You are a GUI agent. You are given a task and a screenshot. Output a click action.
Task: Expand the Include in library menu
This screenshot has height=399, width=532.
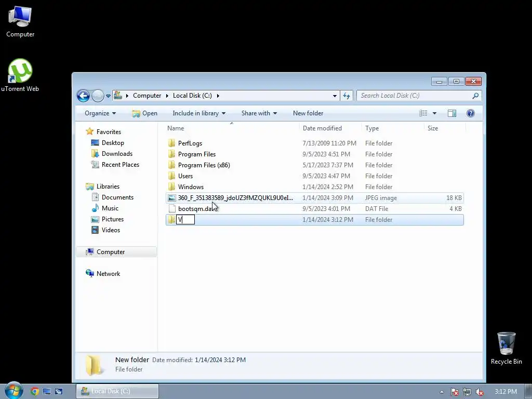199,113
